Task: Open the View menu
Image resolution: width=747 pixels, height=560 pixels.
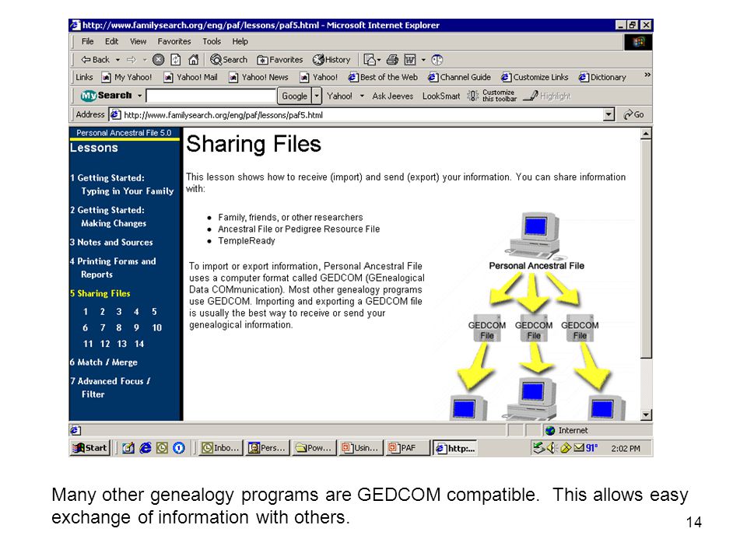Action: click(139, 41)
